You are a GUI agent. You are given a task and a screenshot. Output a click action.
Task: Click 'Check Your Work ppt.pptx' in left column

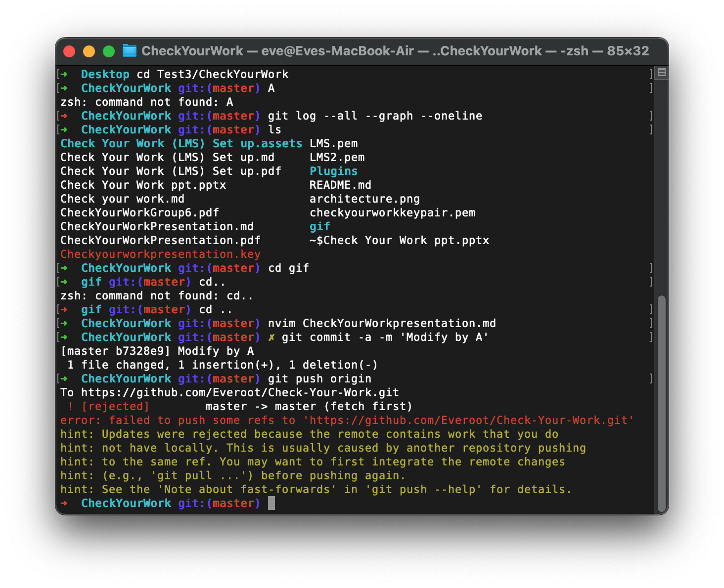pos(143,185)
